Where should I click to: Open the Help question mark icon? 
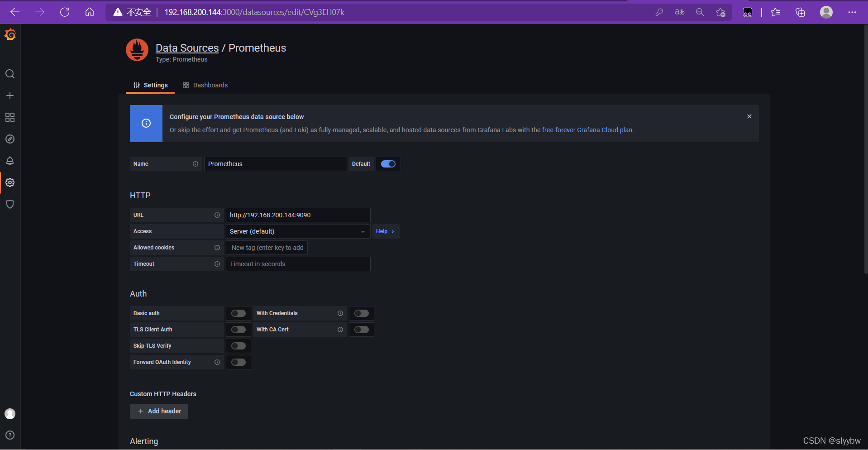(x=10, y=435)
